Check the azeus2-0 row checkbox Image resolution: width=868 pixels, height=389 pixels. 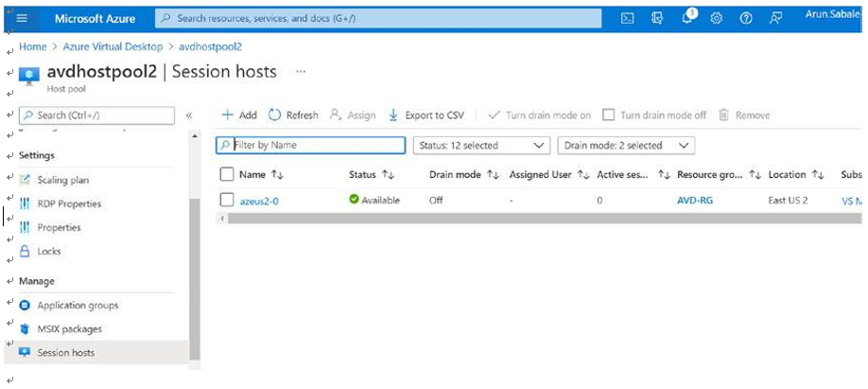(x=227, y=201)
